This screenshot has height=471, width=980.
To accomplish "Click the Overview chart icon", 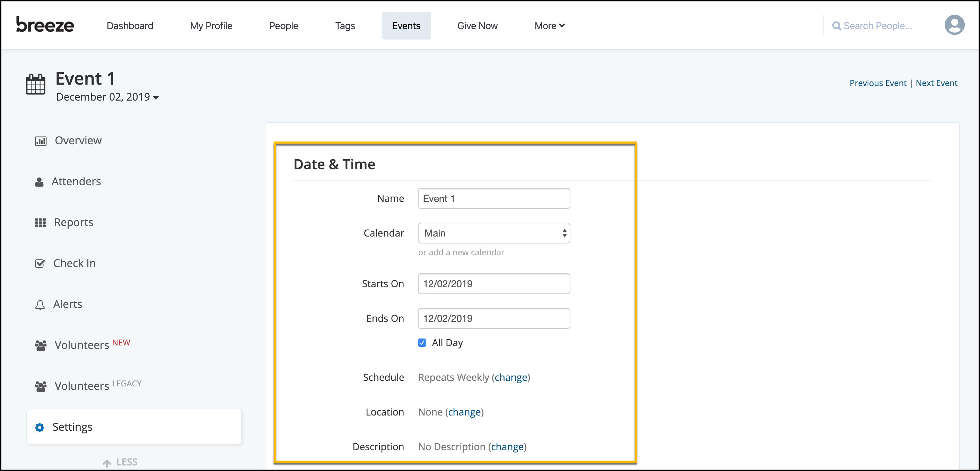I will pyautogui.click(x=41, y=141).
